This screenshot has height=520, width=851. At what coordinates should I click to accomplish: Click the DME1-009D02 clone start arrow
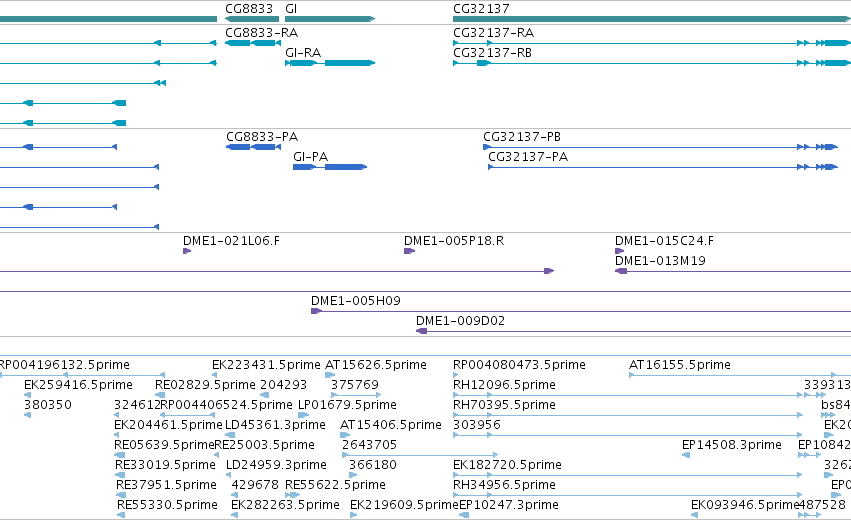[x=421, y=331]
